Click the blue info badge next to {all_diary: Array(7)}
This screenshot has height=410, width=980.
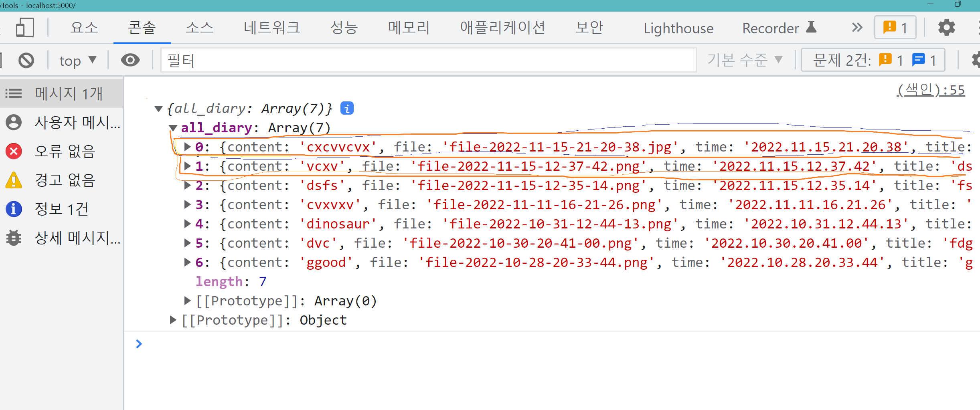coord(347,108)
